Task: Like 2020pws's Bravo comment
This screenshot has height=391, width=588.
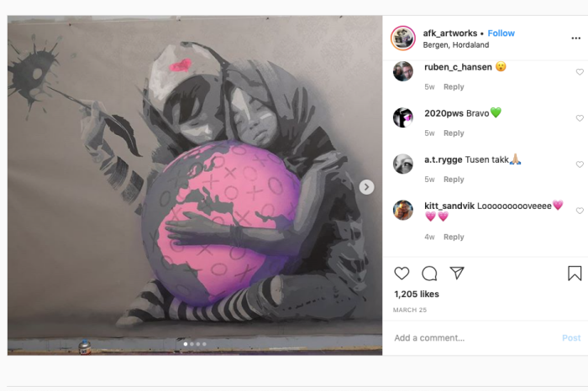Action: tap(580, 118)
